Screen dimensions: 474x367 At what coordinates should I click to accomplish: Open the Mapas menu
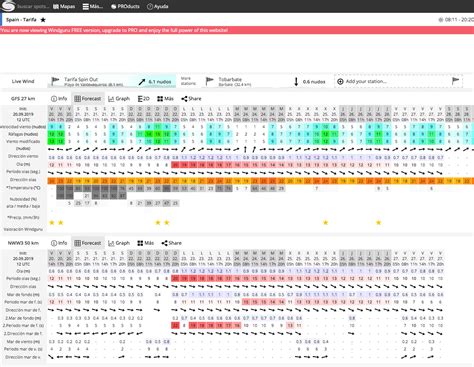click(x=64, y=6)
